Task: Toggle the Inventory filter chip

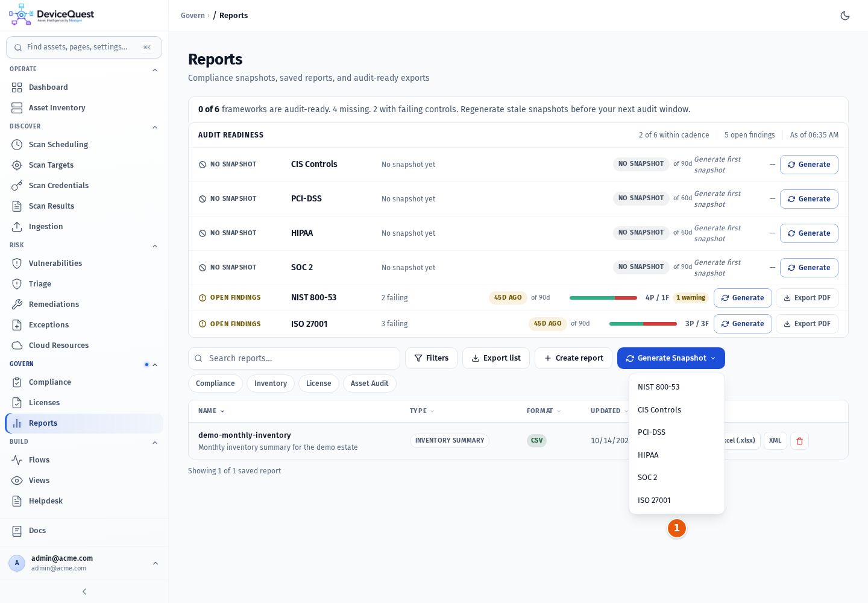Action: pos(271,384)
